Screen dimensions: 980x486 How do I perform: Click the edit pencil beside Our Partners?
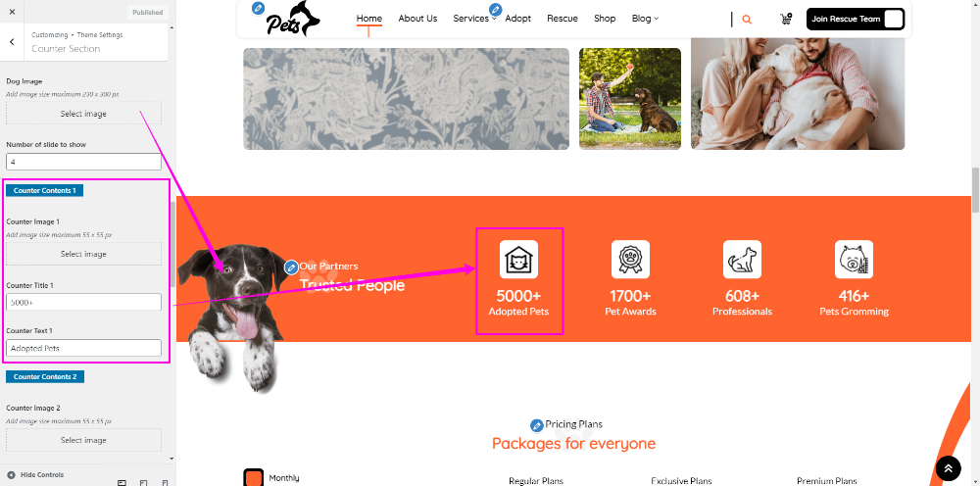(x=291, y=267)
